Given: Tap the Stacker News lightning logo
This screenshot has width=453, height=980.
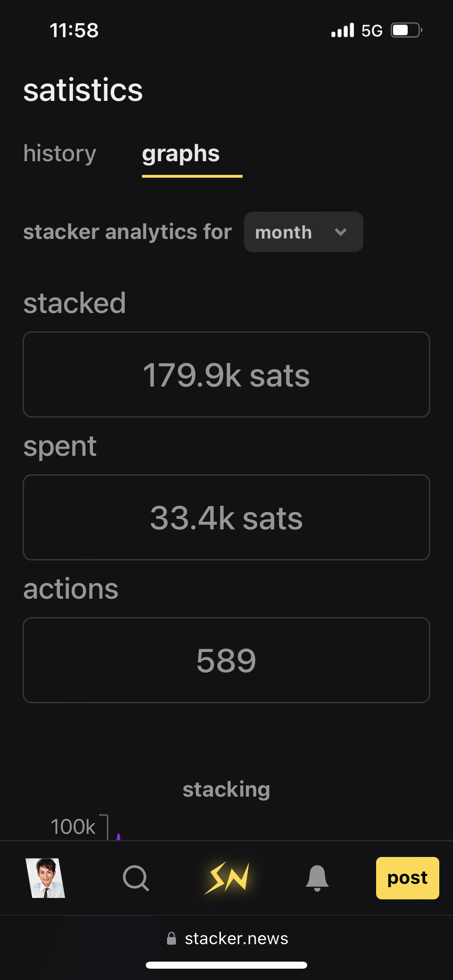Looking at the screenshot, I should tap(227, 878).
